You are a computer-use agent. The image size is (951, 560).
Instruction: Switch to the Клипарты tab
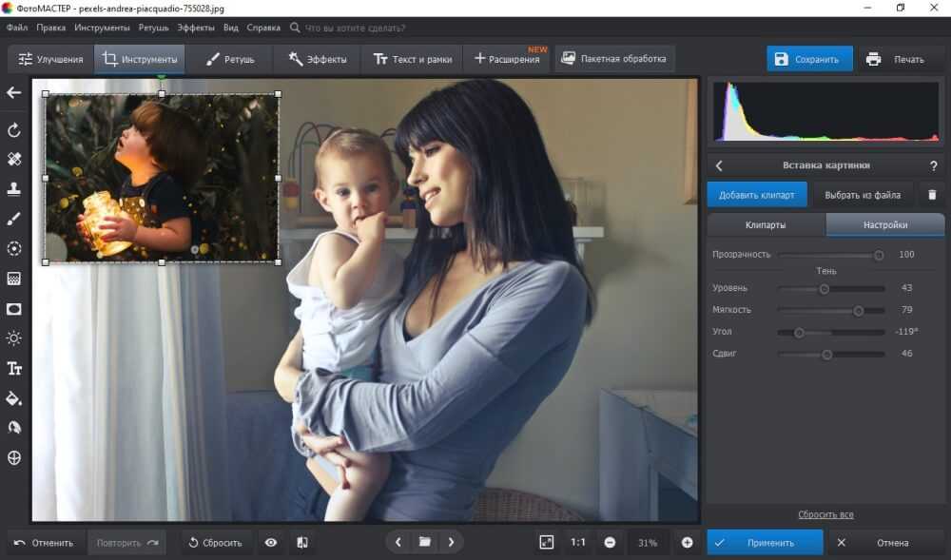pyautogui.click(x=765, y=225)
